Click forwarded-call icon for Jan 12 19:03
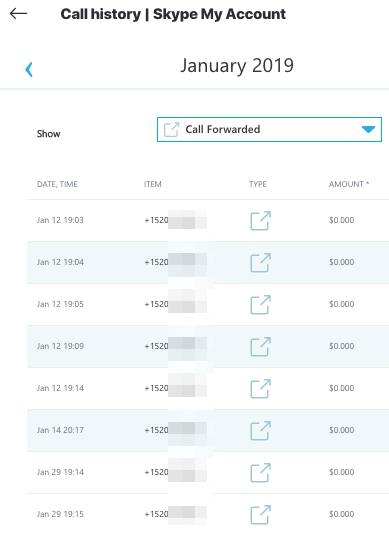This screenshot has width=389, height=542. [260, 220]
